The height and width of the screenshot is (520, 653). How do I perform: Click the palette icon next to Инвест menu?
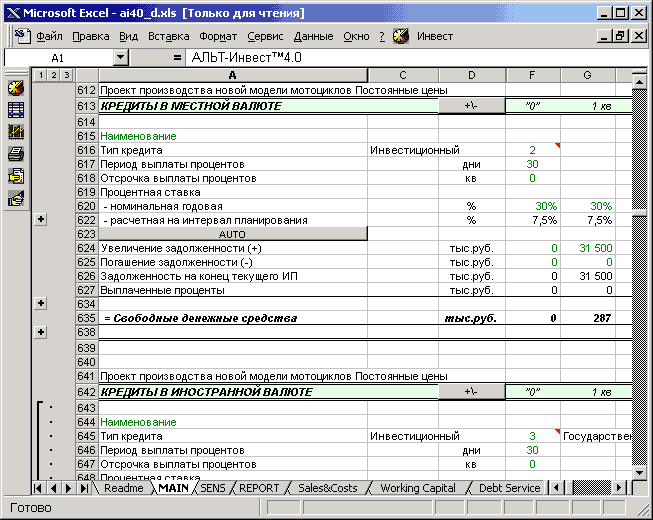[401, 36]
